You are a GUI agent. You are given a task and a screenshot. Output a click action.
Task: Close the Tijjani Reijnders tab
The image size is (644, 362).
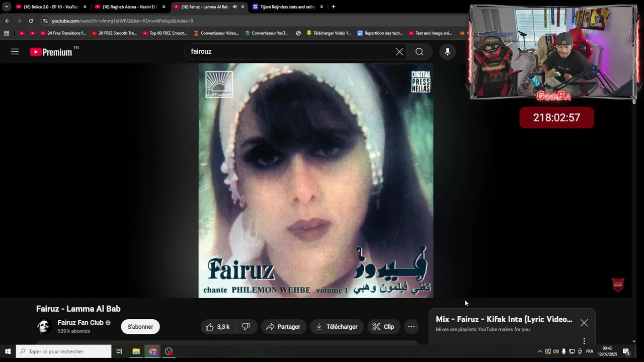(x=321, y=7)
